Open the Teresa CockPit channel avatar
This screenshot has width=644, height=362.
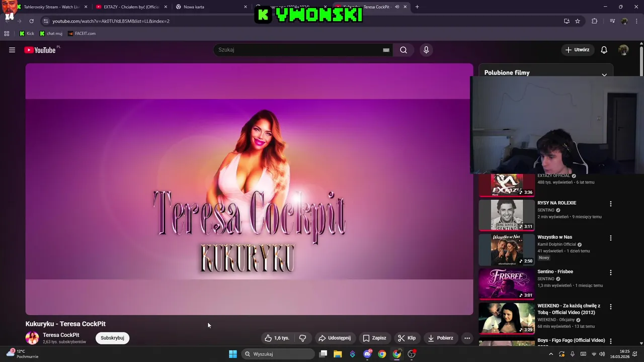(x=32, y=338)
